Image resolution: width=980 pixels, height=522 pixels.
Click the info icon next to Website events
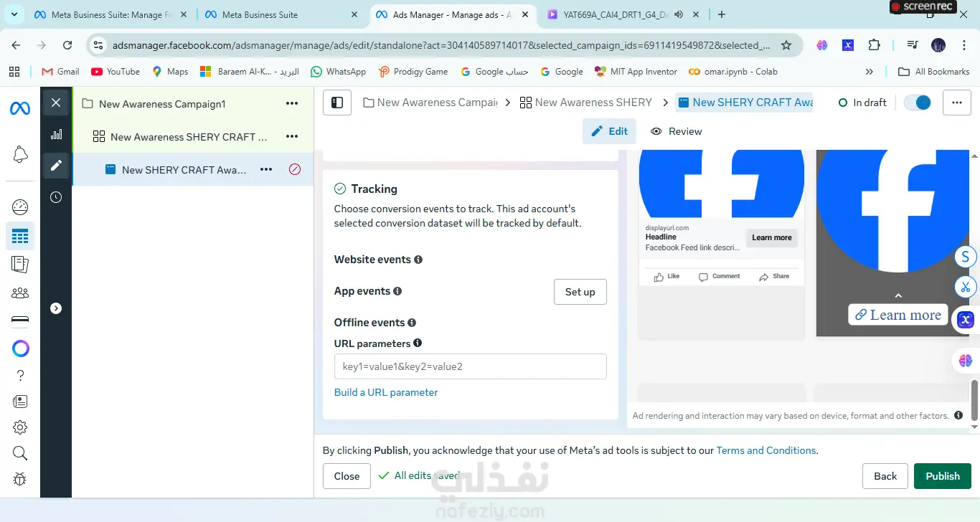click(x=418, y=260)
